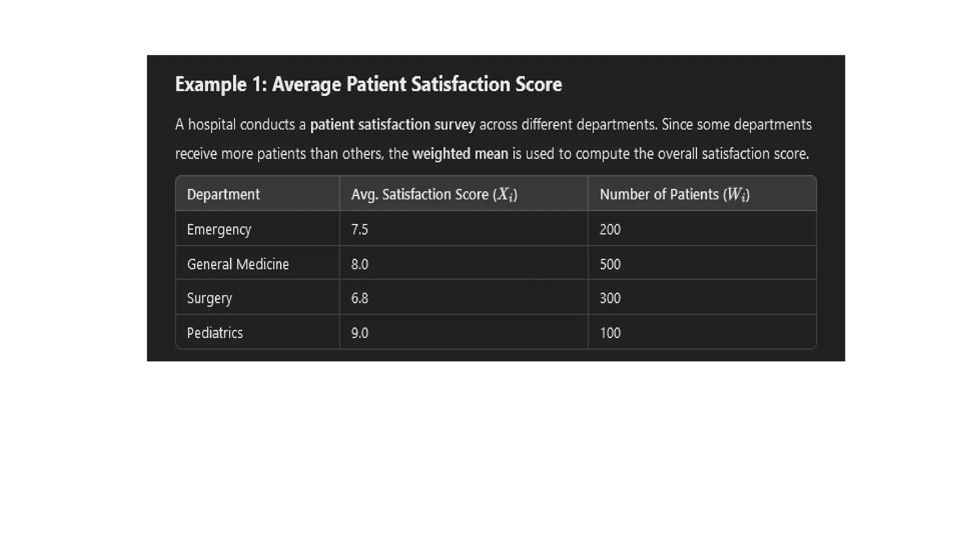Viewport: 980px width, 551px height.
Task: Click the bold "patient satisfaction survey" text
Action: 392,125
